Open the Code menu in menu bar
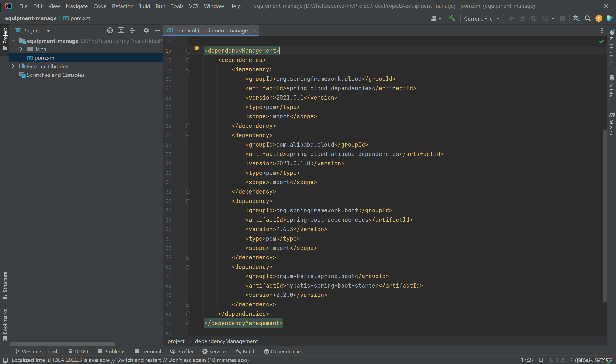The height and width of the screenshot is (364, 616). pyautogui.click(x=99, y=6)
